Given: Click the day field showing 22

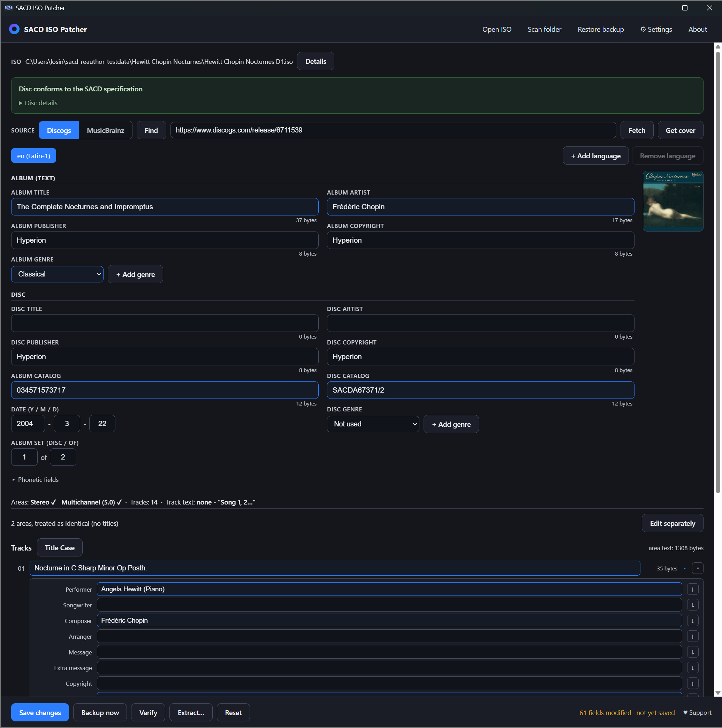Looking at the screenshot, I should [x=102, y=424].
